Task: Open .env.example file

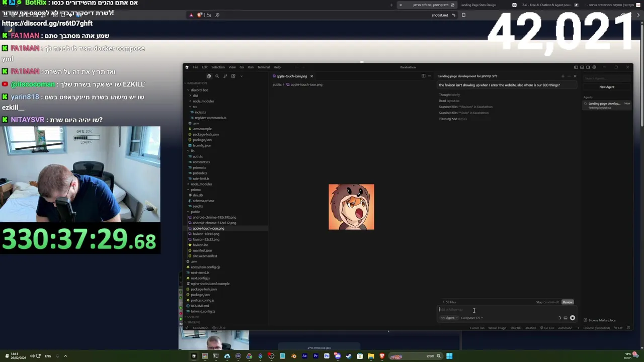Action: [x=202, y=129]
